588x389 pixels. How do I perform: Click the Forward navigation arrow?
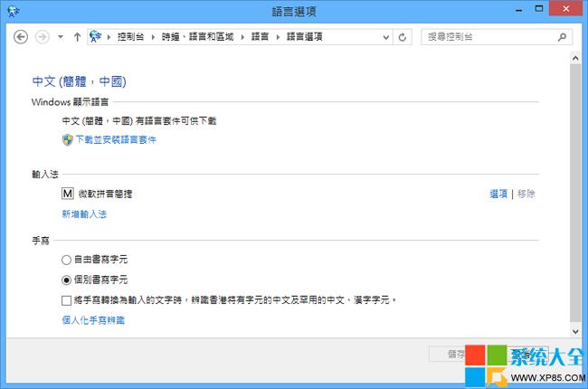(x=43, y=37)
